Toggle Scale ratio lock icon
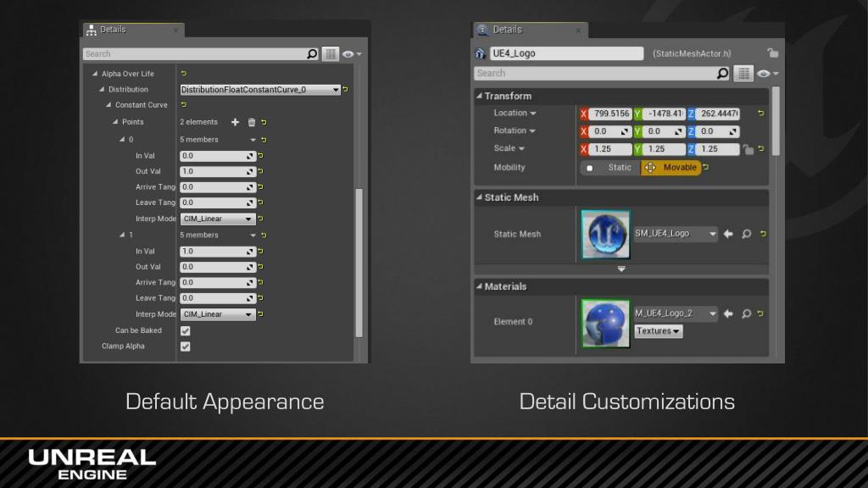This screenshot has width=868, height=488. (x=748, y=149)
